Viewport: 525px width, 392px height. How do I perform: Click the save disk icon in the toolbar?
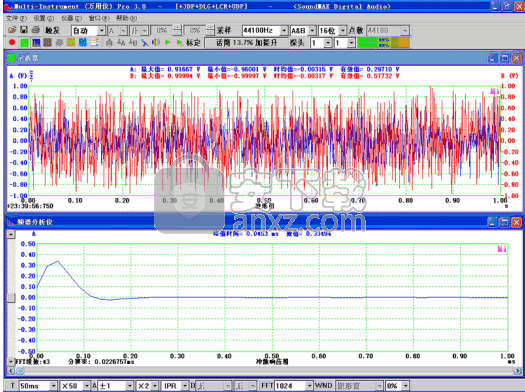click(x=24, y=30)
